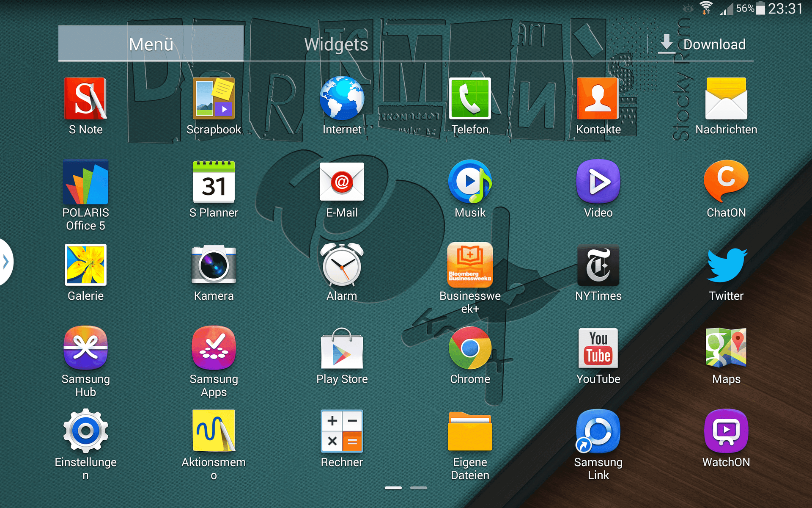Switch to the Widgets tab

[x=336, y=44]
